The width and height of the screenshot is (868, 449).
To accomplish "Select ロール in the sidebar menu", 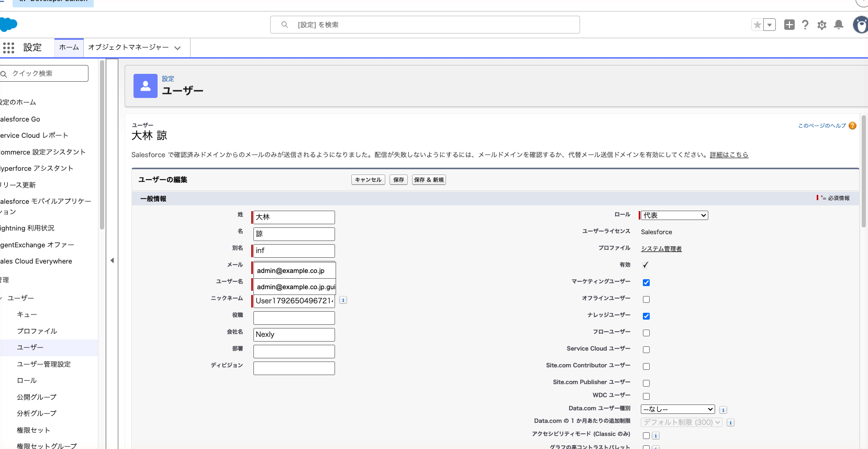I will 27,380.
